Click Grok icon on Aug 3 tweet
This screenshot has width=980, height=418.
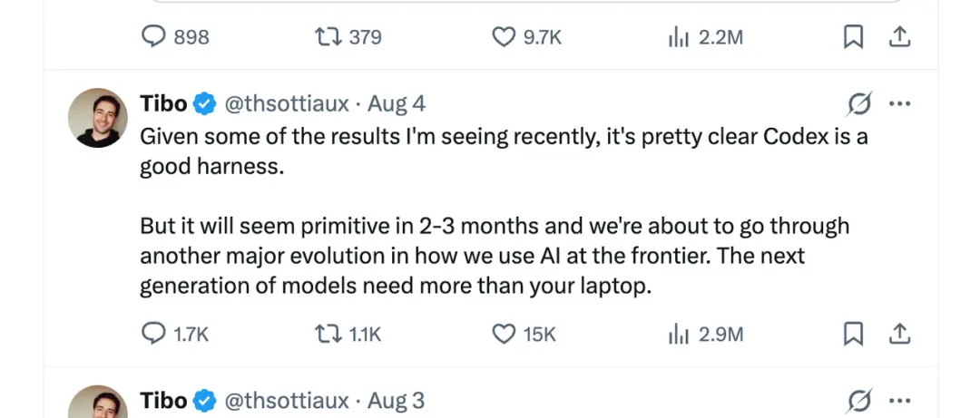(859, 401)
